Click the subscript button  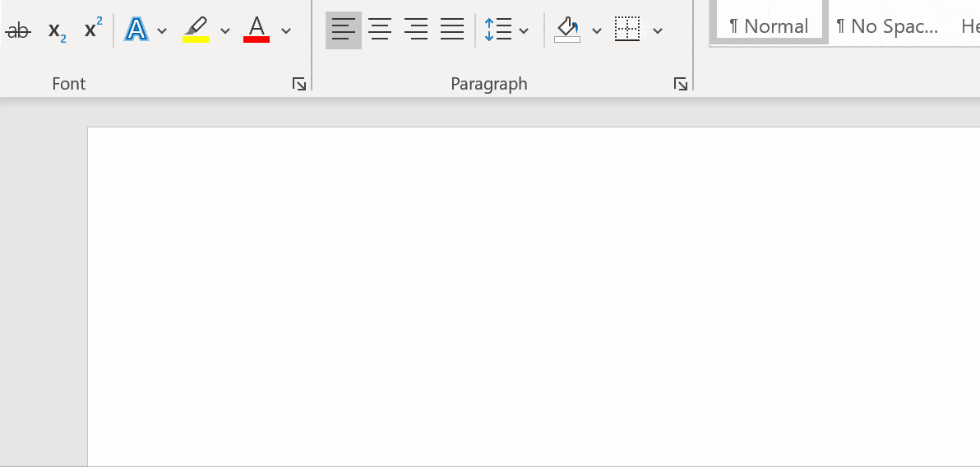click(57, 31)
